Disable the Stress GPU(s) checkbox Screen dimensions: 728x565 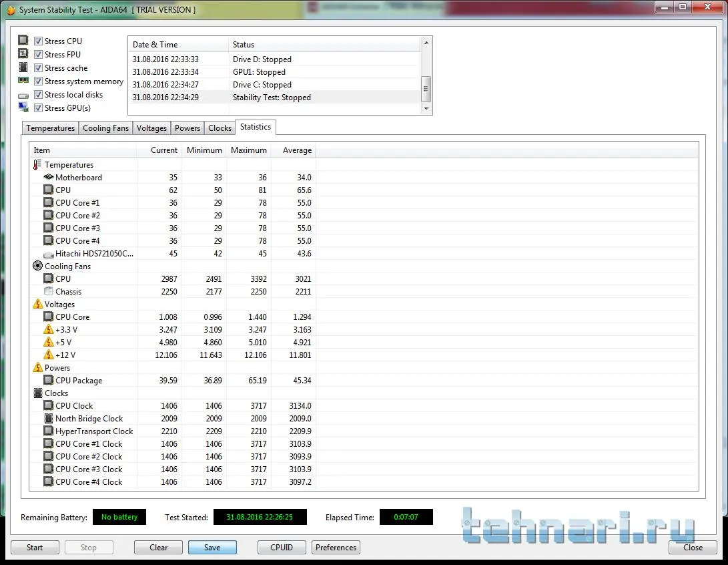tap(38, 108)
